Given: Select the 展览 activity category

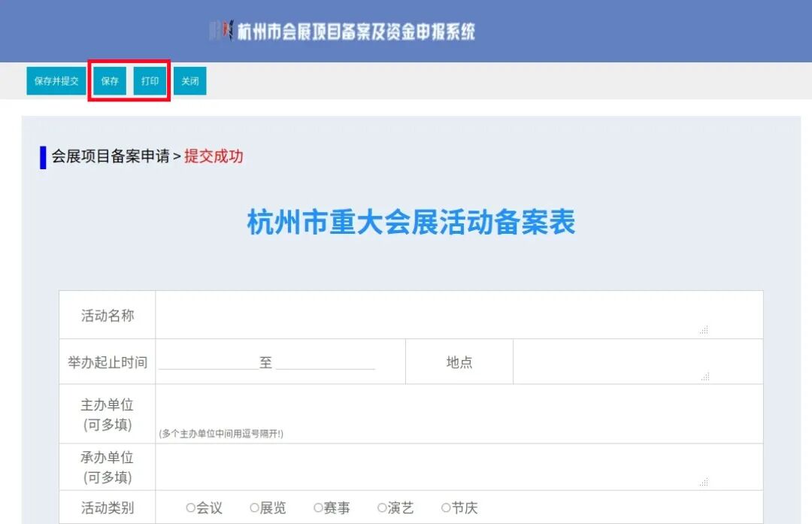Looking at the screenshot, I should click(x=256, y=507).
